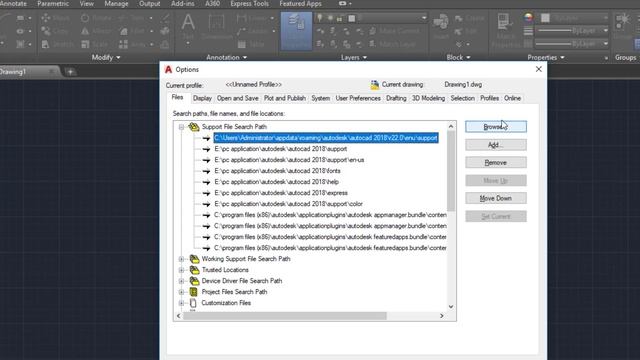Click the Match Layer icon
The height and width of the screenshot is (360, 640).
(x=373, y=44)
